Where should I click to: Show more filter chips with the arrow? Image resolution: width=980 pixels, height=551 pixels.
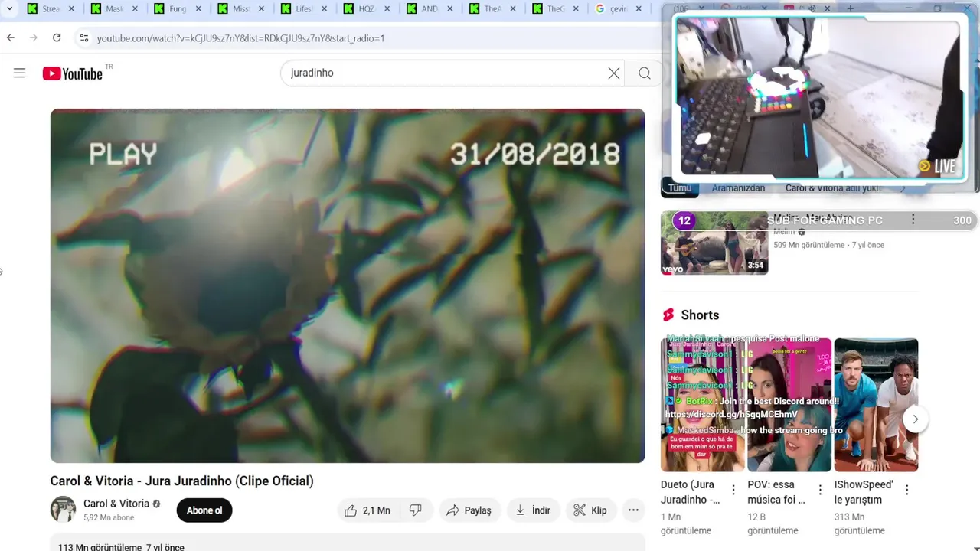903,188
